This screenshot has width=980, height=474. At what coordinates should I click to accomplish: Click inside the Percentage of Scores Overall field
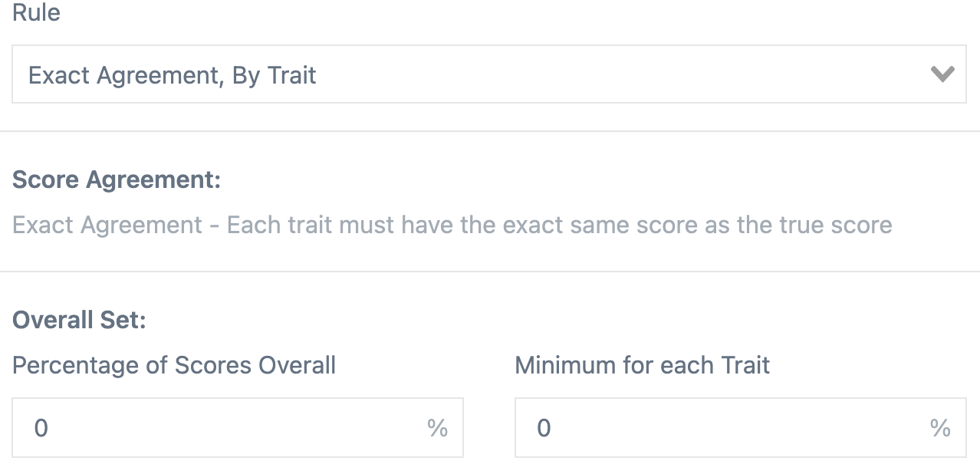point(230,428)
